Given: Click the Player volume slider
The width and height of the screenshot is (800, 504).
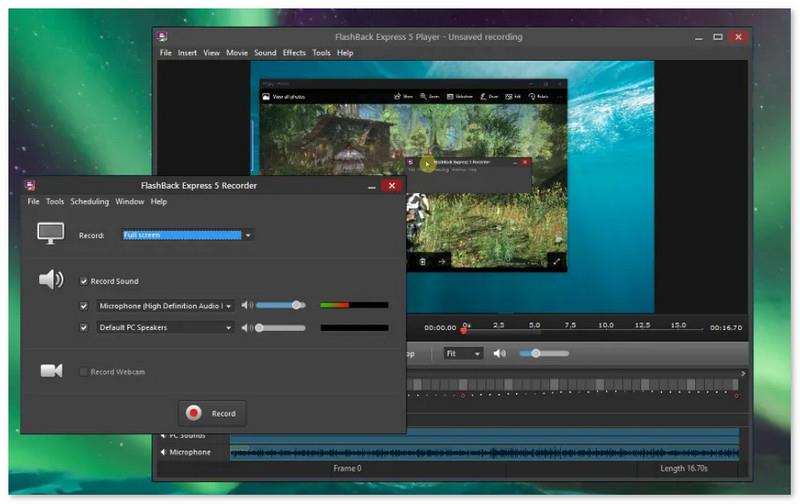Looking at the screenshot, I should 544,353.
